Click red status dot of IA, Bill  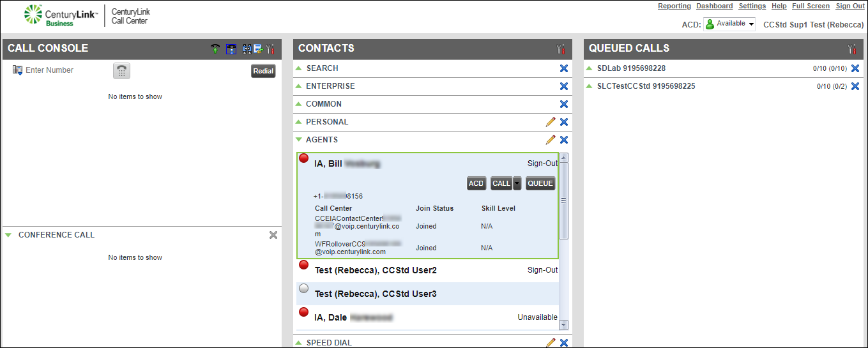[304, 158]
